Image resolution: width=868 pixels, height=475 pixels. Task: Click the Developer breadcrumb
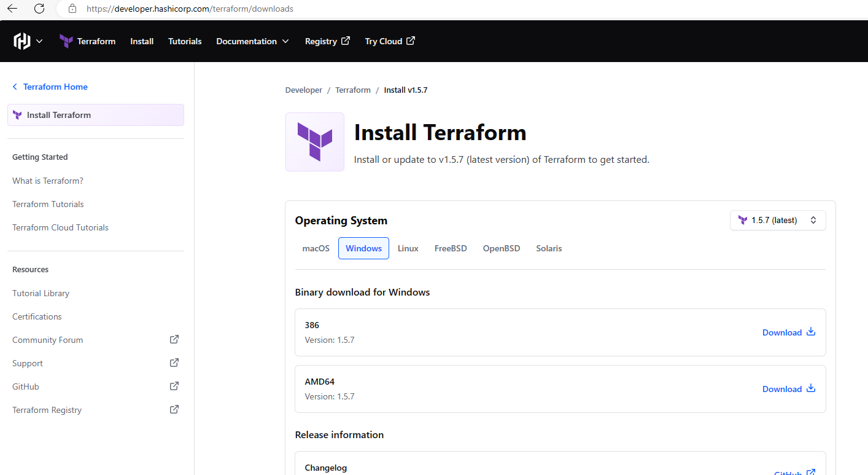[x=303, y=90]
